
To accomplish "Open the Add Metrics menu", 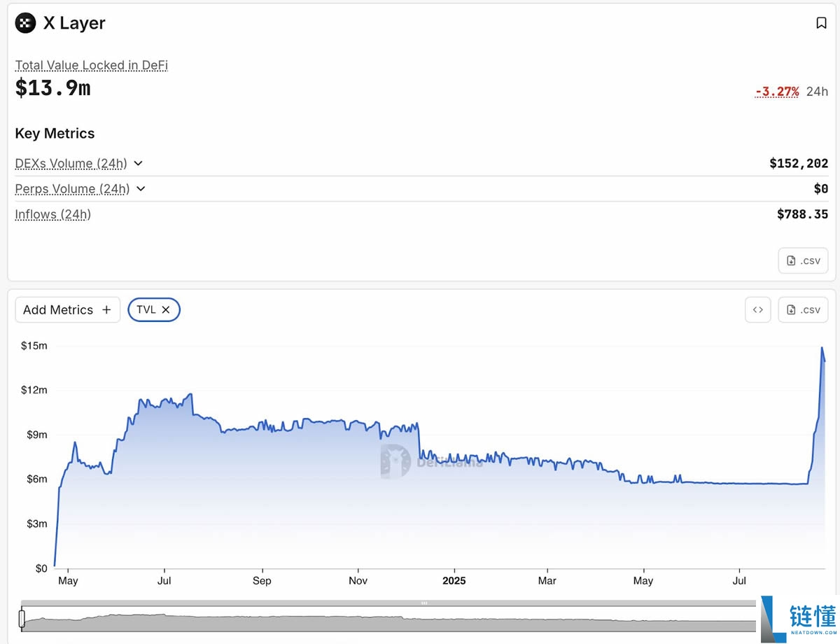I will coord(67,309).
